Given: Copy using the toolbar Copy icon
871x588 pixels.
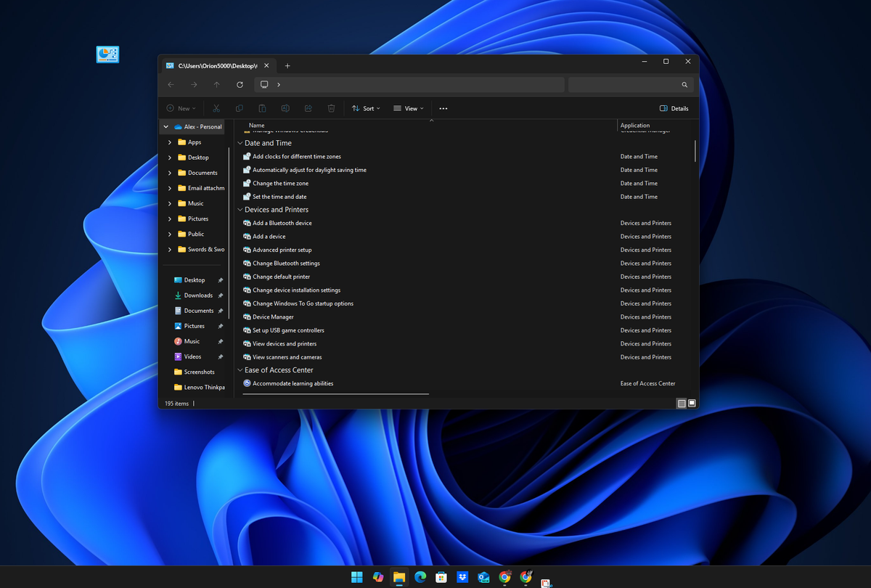Looking at the screenshot, I should pyautogui.click(x=239, y=107).
